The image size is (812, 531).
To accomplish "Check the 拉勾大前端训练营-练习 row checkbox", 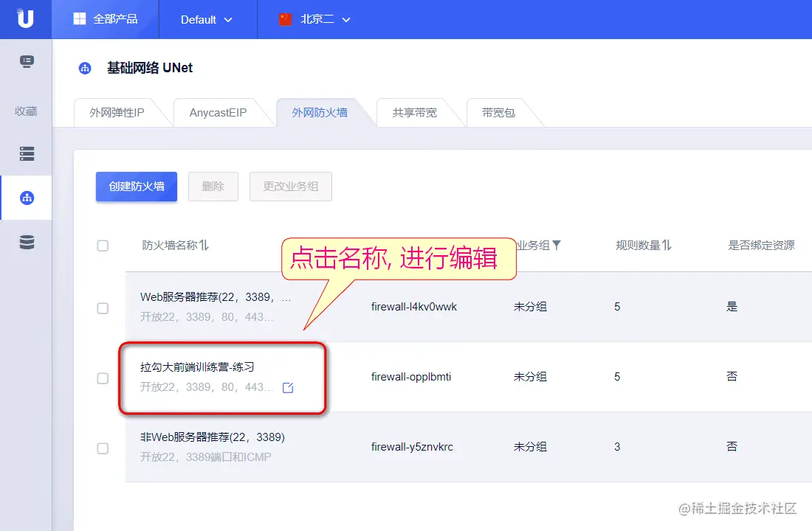I will click(103, 378).
